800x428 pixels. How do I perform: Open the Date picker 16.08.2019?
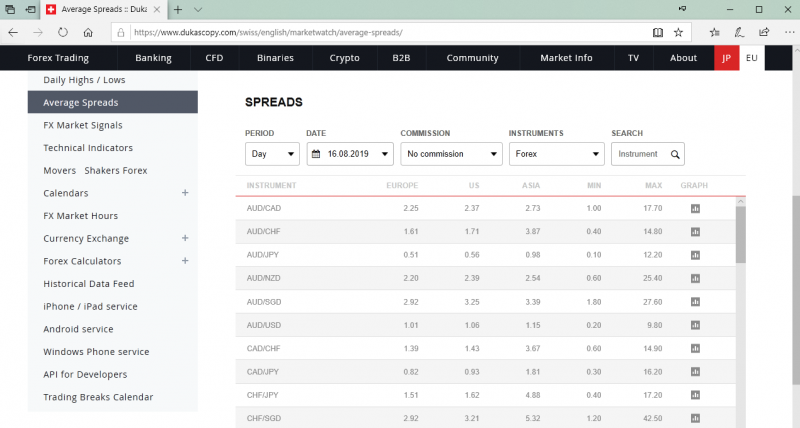pyautogui.click(x=350, y=154)
